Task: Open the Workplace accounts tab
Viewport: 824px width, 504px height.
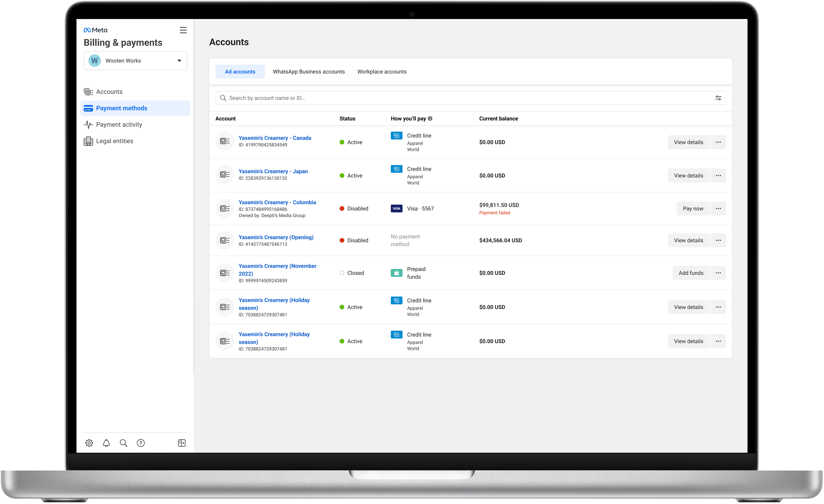Action: coord(382,72)
